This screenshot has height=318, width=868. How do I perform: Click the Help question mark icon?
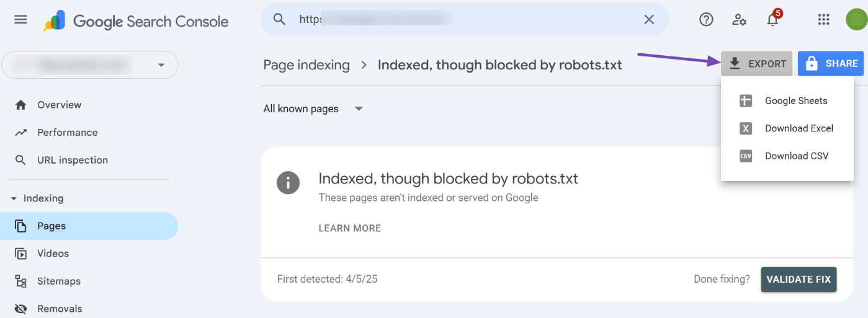pyautogui.click(x=706, y=20)
